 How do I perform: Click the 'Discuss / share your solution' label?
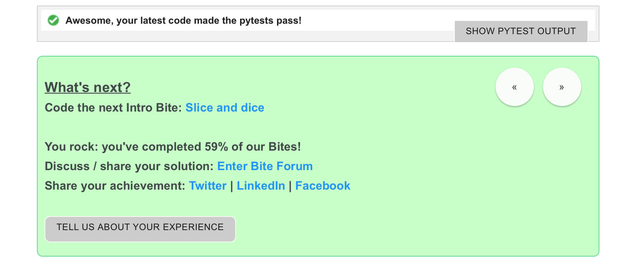tap(129, 166)
